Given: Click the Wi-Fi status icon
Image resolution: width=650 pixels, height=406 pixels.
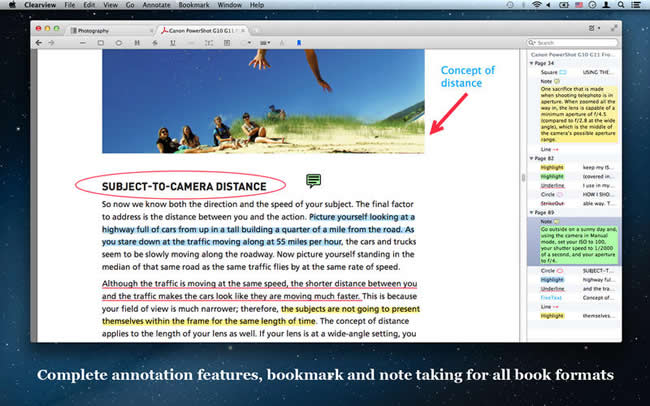Looking at the screenshot, I should pyautogui.click(x=537, y=5).
